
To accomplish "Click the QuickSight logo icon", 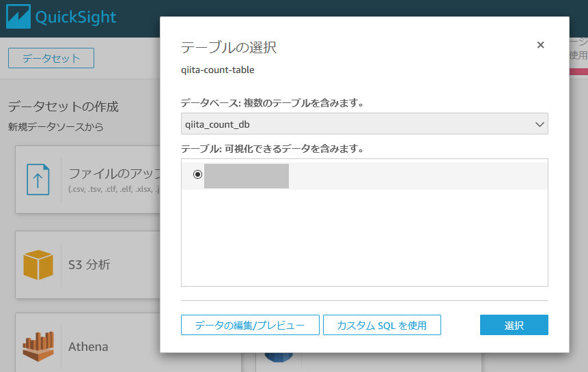I will tap(18, 17).
